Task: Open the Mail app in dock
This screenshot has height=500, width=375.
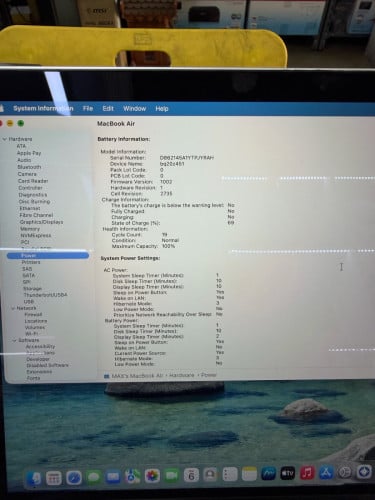Action: (113, 477)
